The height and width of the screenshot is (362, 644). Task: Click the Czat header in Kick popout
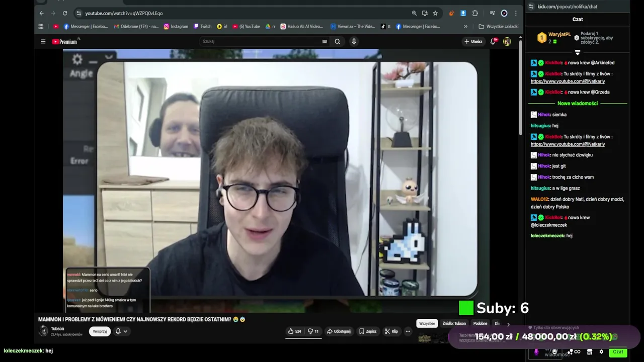pyautogui.click(x=578, y=19)
